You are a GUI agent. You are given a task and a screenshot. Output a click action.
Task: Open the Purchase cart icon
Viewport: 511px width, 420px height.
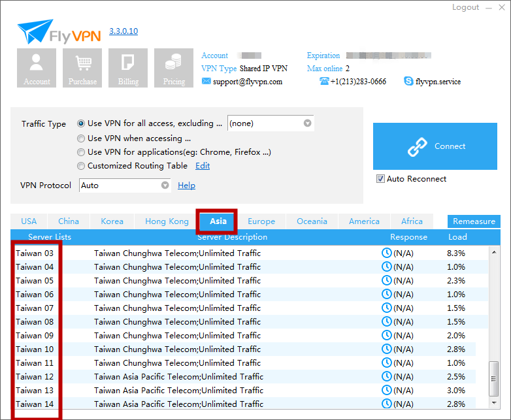click(x=82, y=68)
